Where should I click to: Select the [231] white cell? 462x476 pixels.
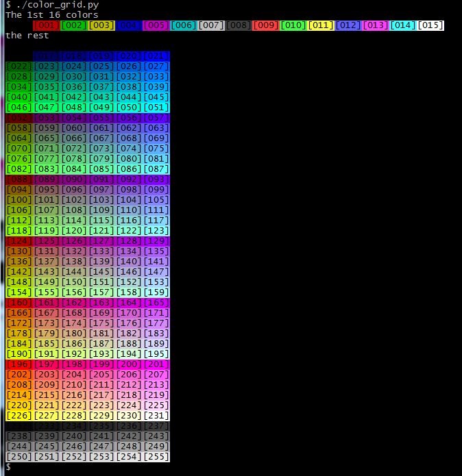coord(156,416)
